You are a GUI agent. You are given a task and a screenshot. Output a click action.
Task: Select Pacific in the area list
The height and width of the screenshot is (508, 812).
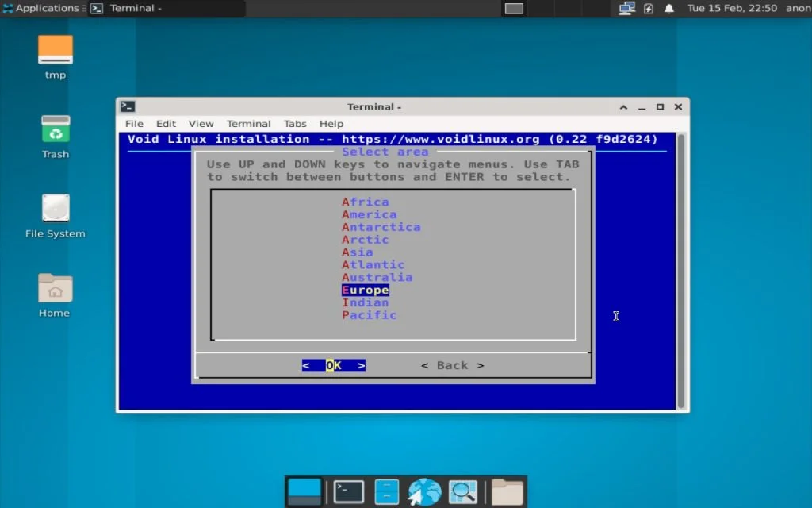click(369, 315)
